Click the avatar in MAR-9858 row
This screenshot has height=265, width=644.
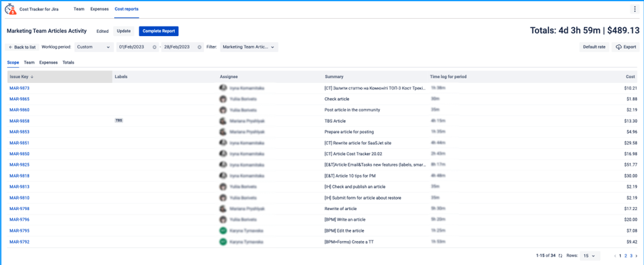click(223, 121)
